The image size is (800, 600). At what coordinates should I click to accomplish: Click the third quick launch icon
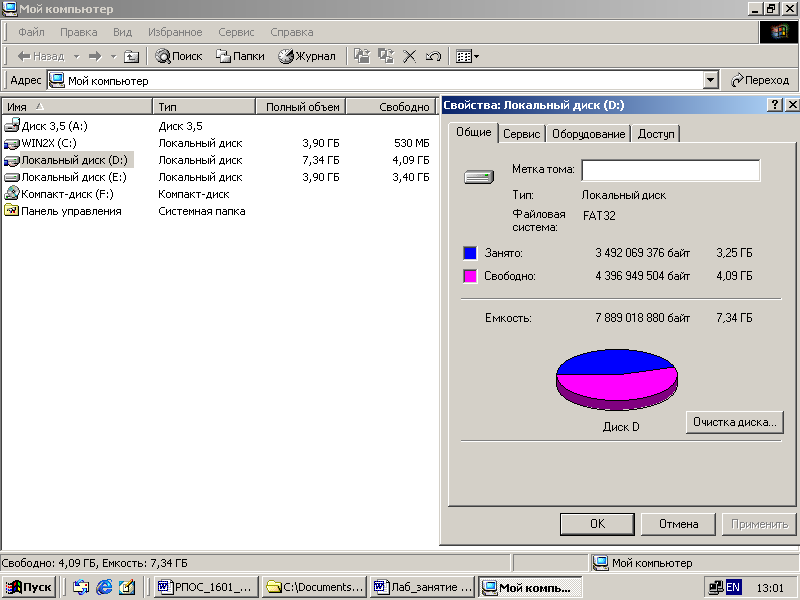point(127,587)
